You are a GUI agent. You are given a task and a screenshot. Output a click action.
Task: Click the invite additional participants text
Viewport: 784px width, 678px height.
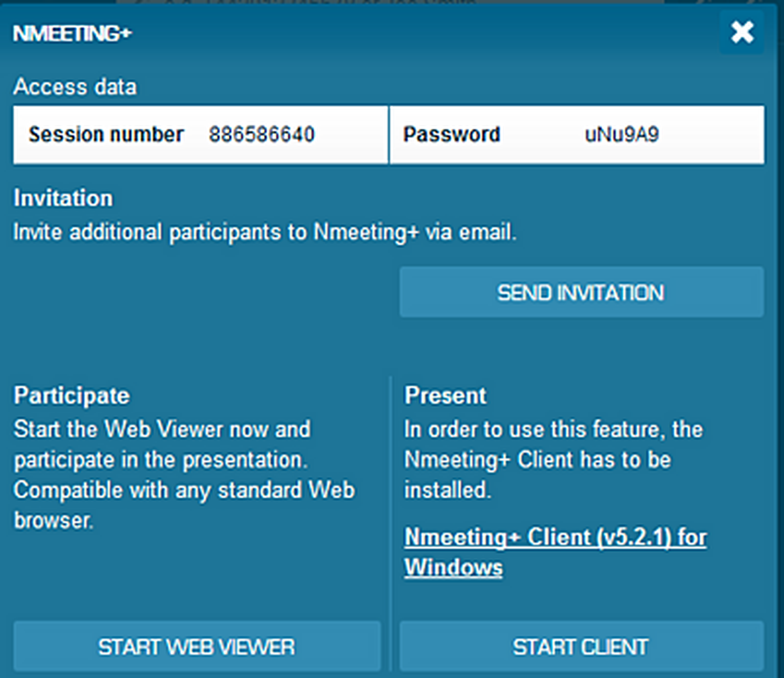coord(265,232)
